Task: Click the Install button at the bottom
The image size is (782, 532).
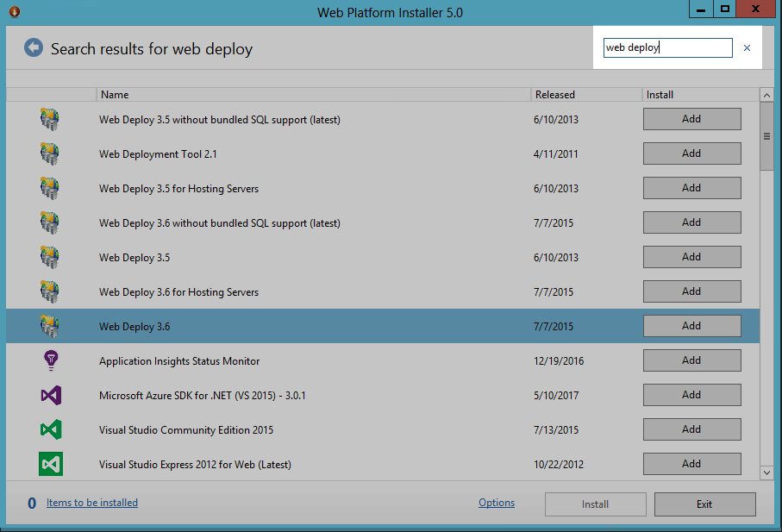Action: tap(596, 504)
